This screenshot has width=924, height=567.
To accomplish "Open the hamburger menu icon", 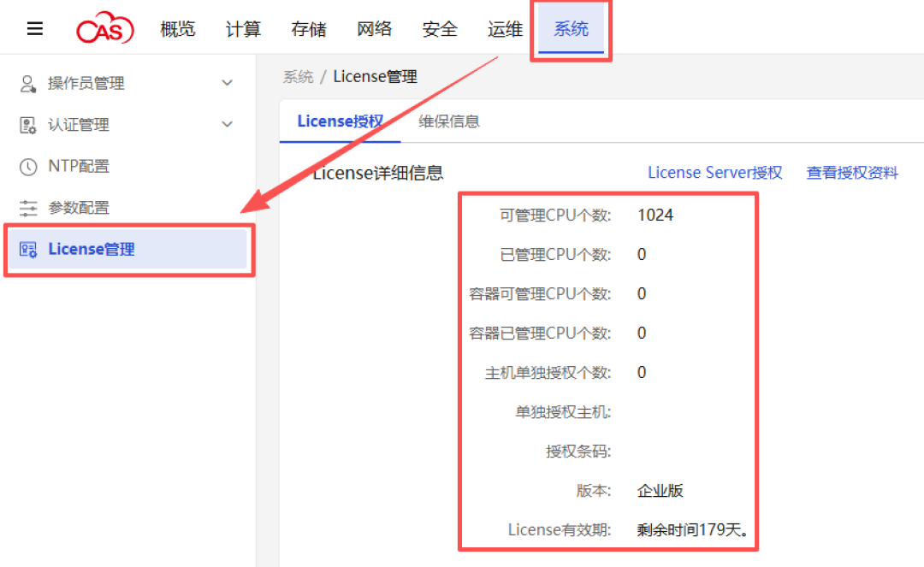I will pos(35,28).
